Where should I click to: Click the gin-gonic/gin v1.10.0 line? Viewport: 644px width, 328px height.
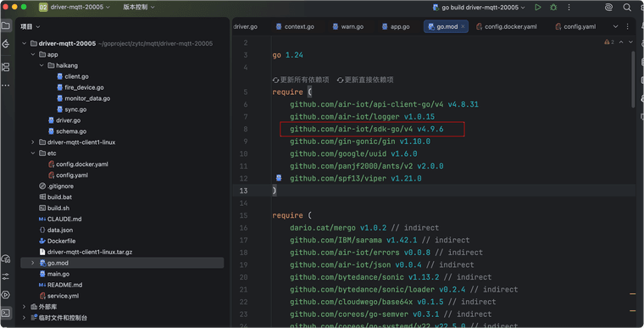click(x=360, y=142)
